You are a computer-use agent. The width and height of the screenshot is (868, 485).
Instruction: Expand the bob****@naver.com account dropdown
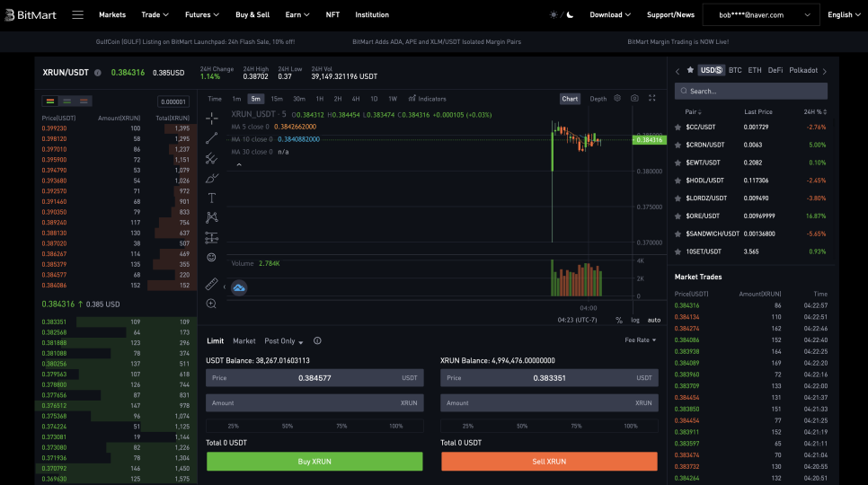click(761, 15)
